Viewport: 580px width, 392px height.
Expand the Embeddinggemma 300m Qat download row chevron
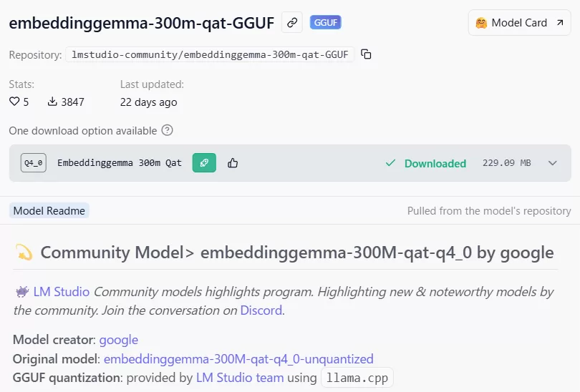click(x=552, y=163)
